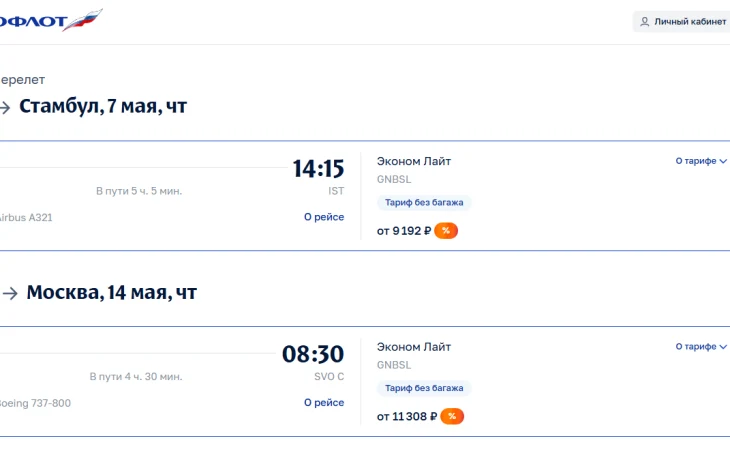Click the Aeroflot logo
Screen dimensions: 730x460
(50, 20)
